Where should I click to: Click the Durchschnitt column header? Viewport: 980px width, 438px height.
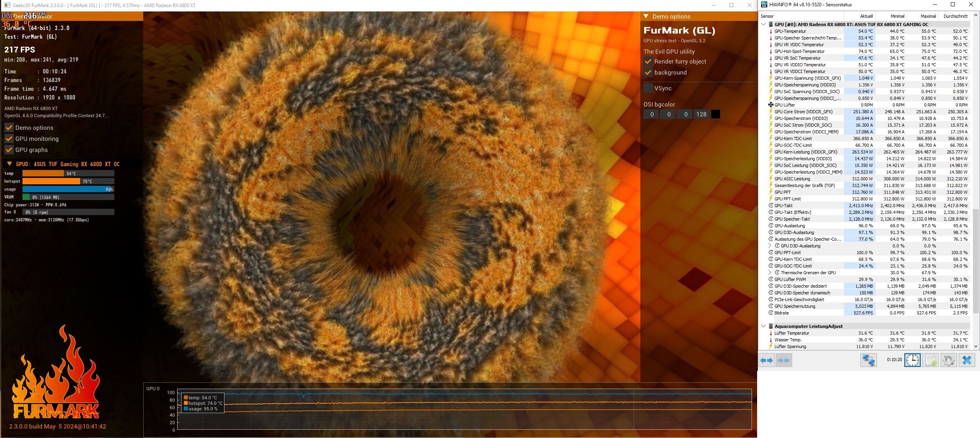[x=955, y=16]
